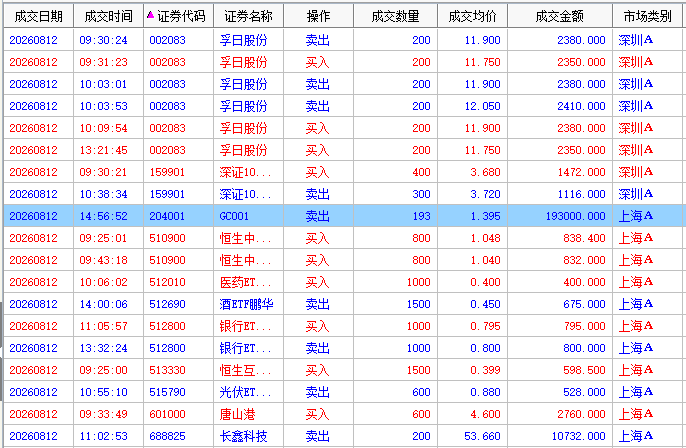Click the 成交金额 column header
The height and width of the screenshot is (448, 686).
(x=560, y=16)
